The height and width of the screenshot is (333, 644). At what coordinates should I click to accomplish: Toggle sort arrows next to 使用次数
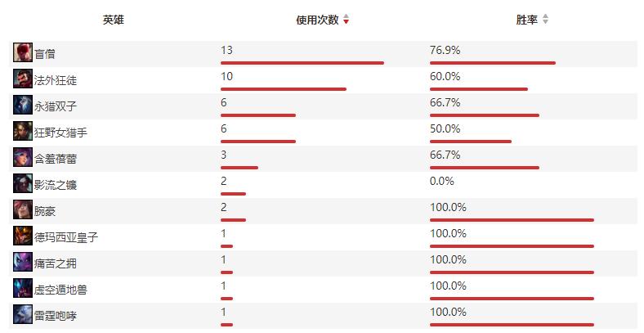[347, 20]
